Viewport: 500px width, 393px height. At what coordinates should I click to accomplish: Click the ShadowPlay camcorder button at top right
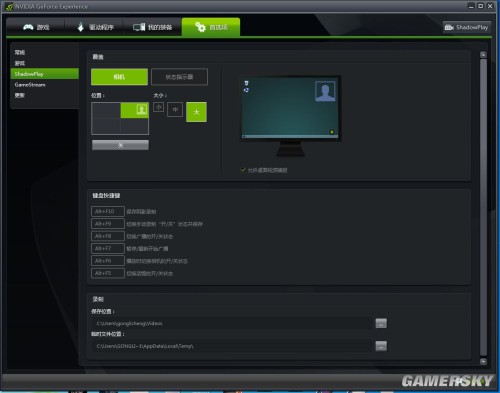point(467,27)
